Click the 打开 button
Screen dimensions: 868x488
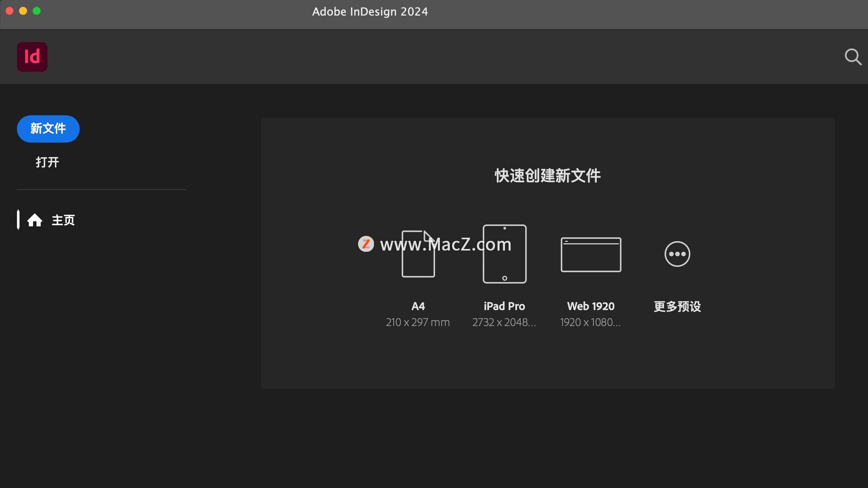click(x=47, y=162)
